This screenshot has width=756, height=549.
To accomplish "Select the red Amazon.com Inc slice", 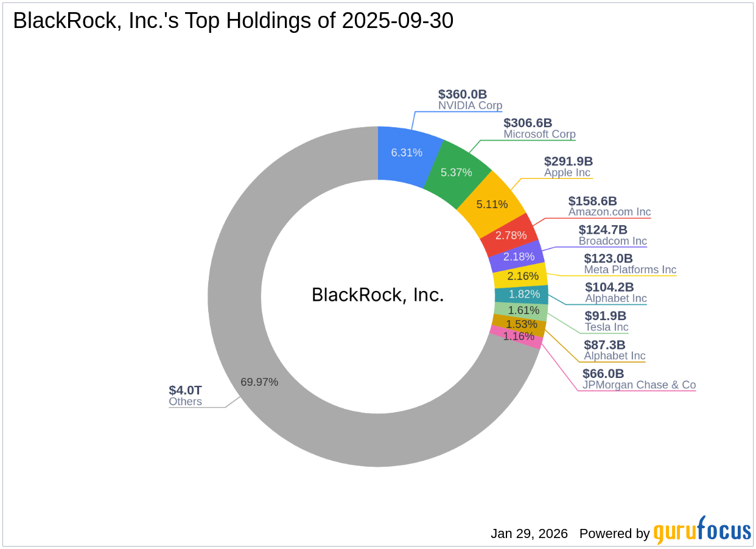I will click(x=506, y=234).
